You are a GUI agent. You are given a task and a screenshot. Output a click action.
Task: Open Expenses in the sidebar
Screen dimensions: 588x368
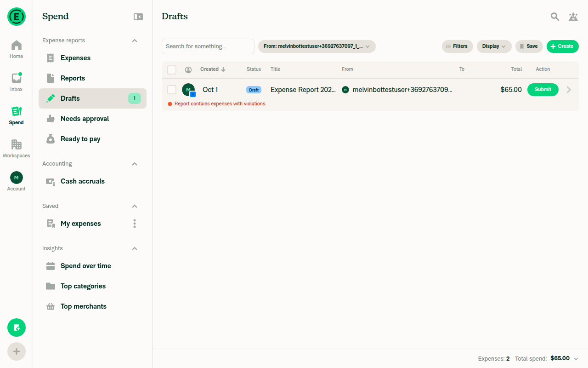92,58
